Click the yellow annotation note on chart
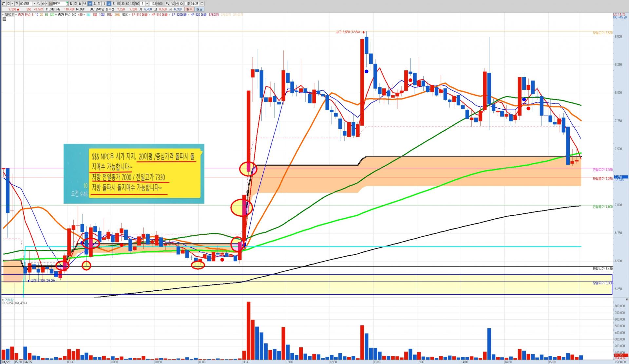 (x=144, y=173)
